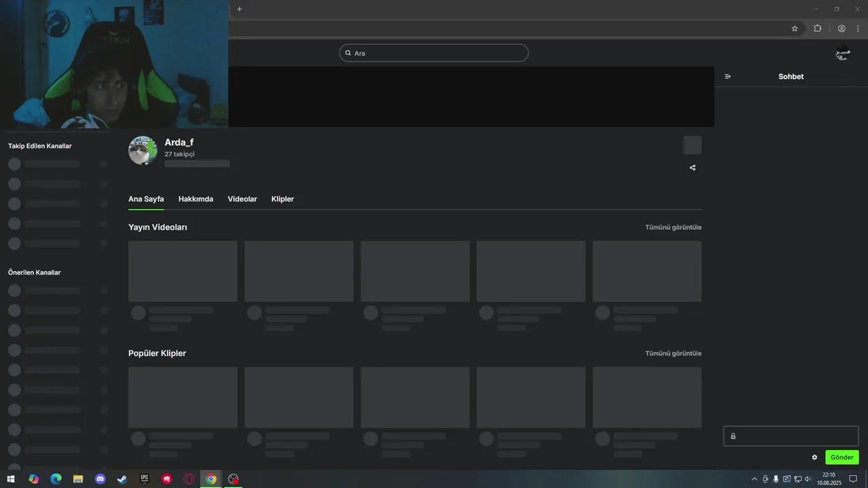View all Popüler Klipler via Tümünü görüntüle
Screen dimensions: 868x488
tap(673, 353)
